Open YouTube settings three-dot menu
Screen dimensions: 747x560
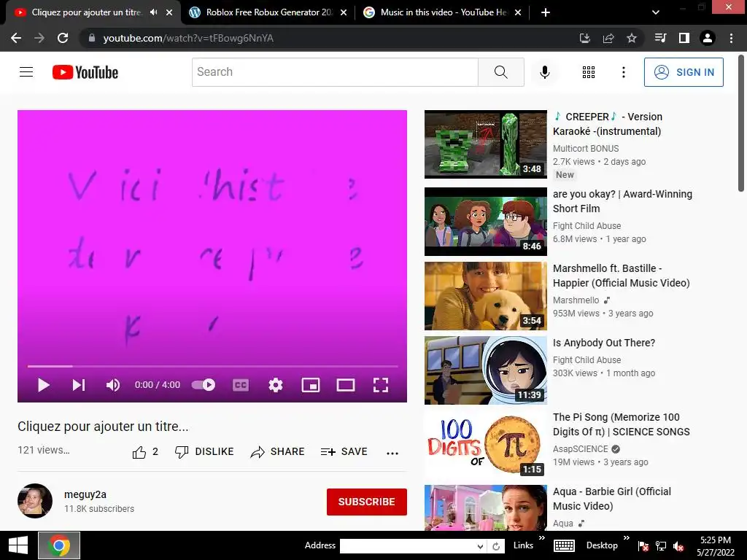[x=623, y=72]
